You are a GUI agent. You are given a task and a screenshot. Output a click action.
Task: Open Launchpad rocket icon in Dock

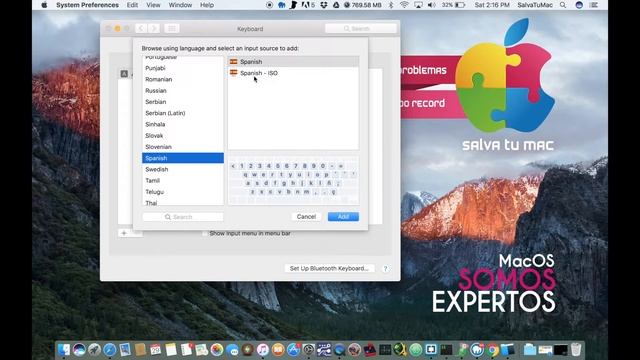click(x=94, y=350)
